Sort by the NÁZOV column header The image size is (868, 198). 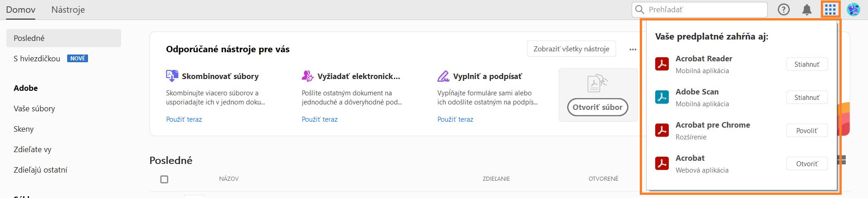[229, 179]
